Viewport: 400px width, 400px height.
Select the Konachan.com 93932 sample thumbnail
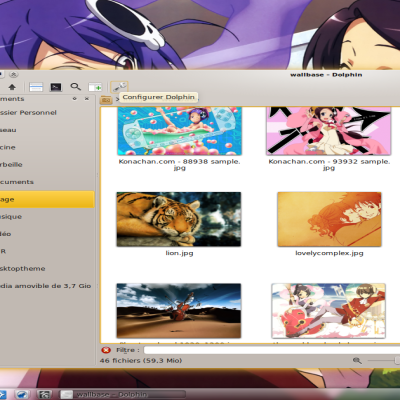pos(328,131)
